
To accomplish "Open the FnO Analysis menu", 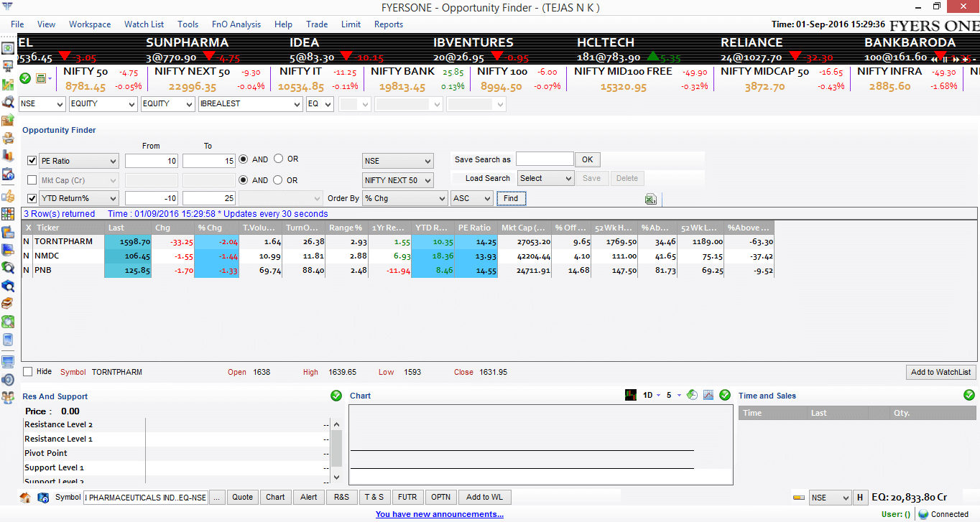I will click(x=236, y=24).
